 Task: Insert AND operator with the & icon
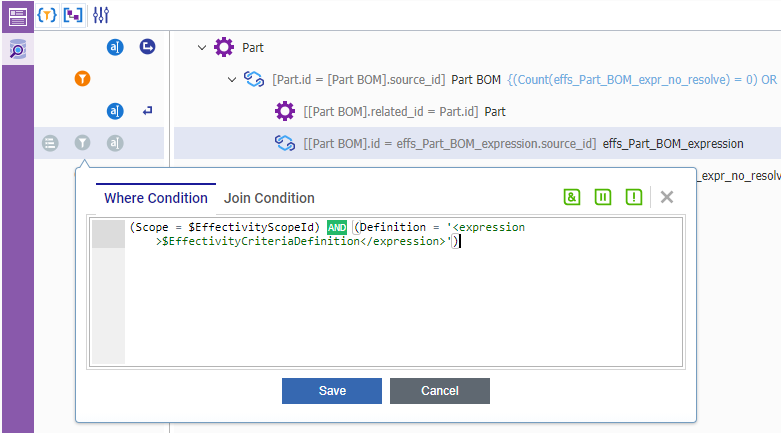(x=572, y=197)
